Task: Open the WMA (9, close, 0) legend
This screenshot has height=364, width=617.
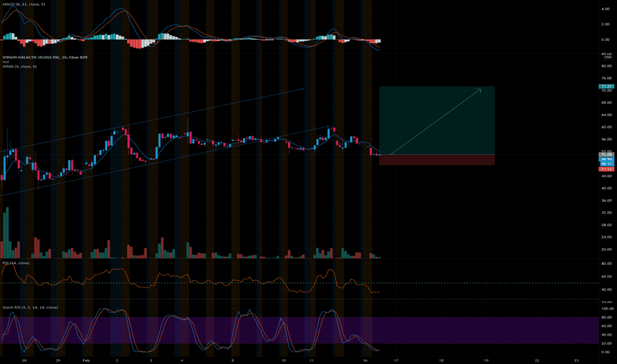Action: [20, 66]
